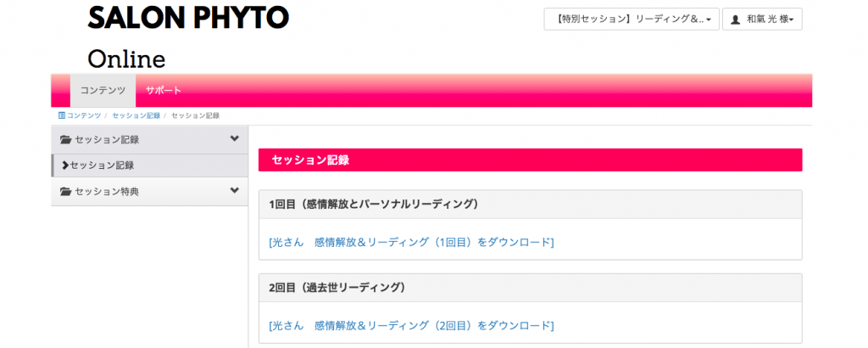The image size is (868, 348).
Task: Click arrow icon before セッション記録 sub-item
Action: tap(66, 166)
